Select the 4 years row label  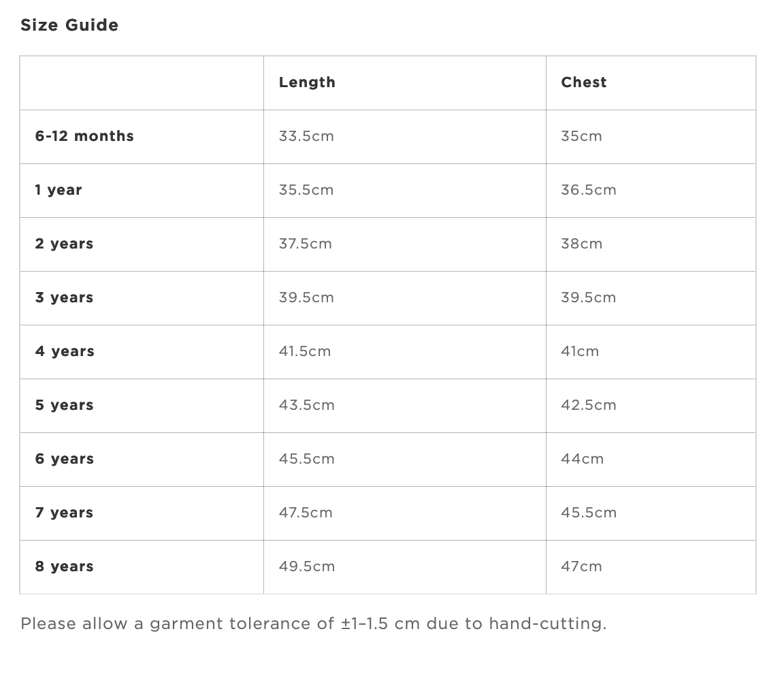pos(65,351)
